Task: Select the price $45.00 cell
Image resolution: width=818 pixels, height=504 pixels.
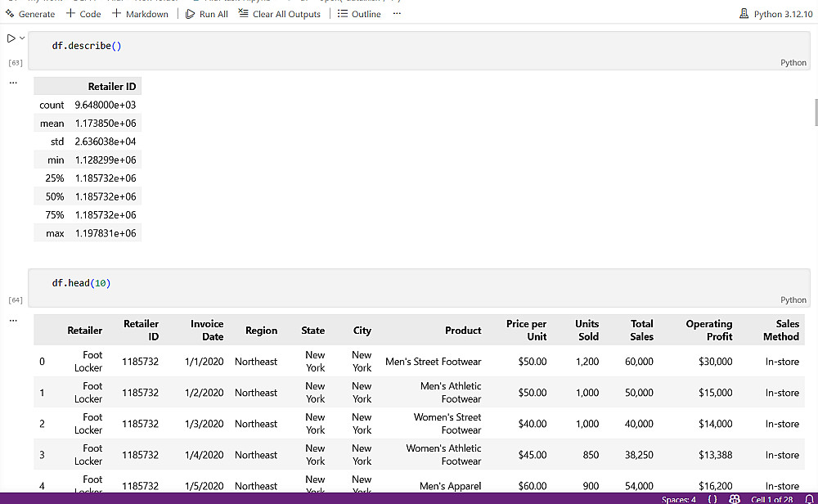Action: pyautogui.click(x=533, y=455)
